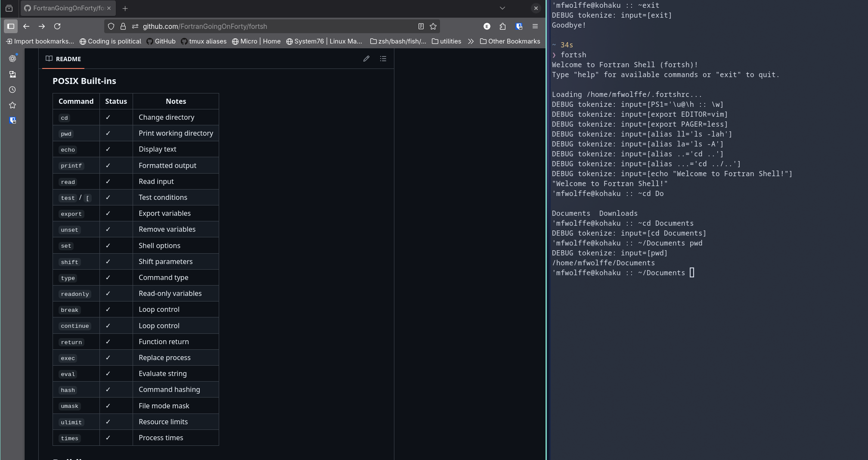
Task: Toggle the browser sidebar visibility
Action: coord(11,26)
